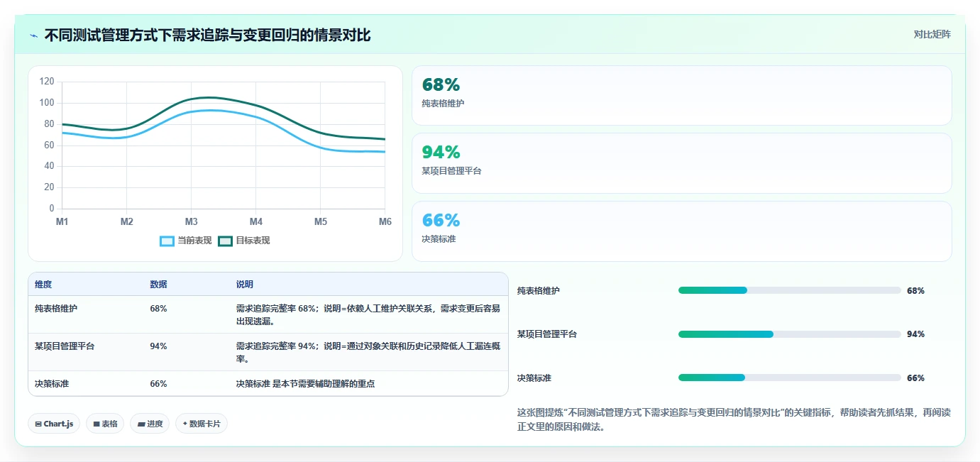
Task: Click the 某项目管理平台 table row cell
Action: [65, 346]
